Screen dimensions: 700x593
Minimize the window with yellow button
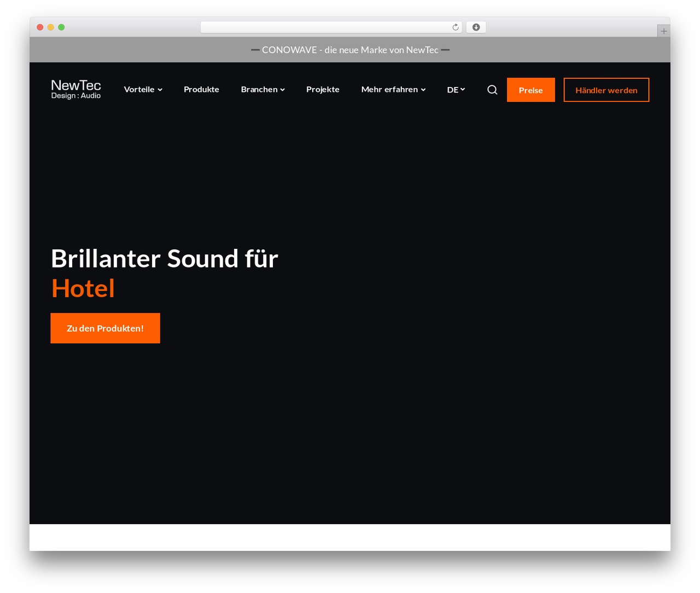point(51,27)
